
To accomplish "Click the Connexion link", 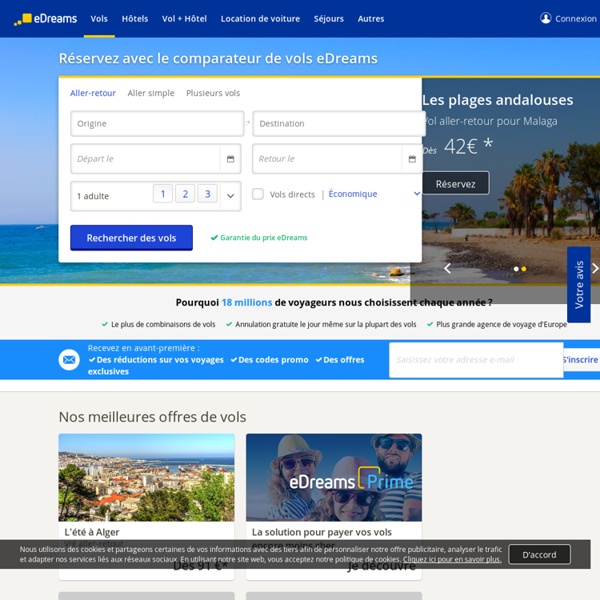I will coord(576,19).
